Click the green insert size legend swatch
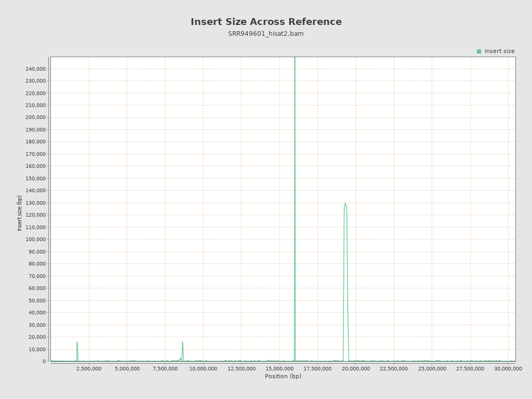532x399 pixels. (479, 51)
